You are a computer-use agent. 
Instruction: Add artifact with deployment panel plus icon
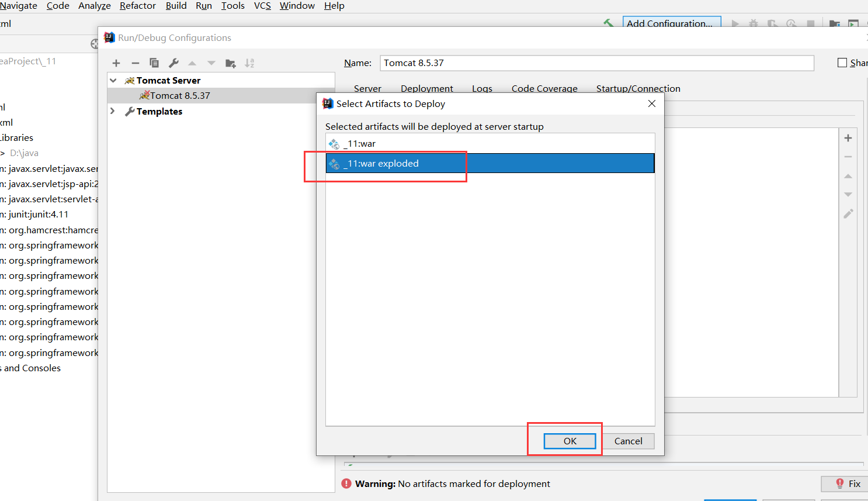coord(848,138)
